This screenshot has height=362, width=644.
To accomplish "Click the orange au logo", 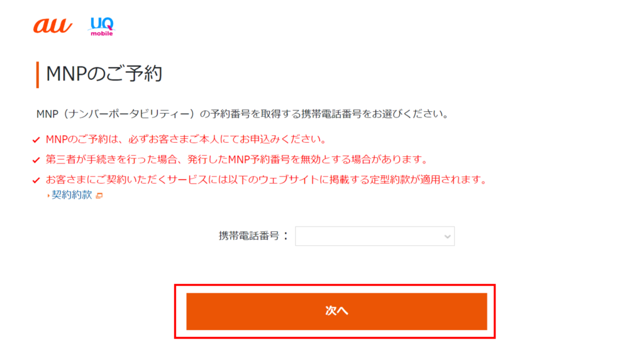I will (x=53, y=26).
